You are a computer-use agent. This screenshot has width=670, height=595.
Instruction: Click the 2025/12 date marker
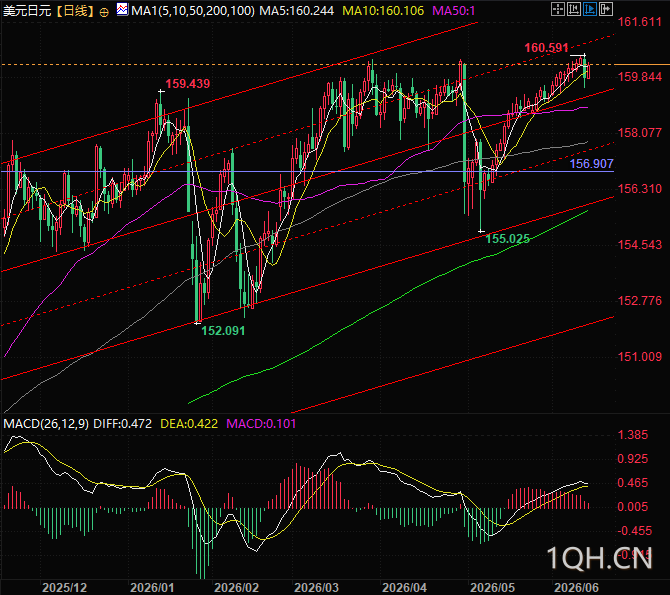65,588
